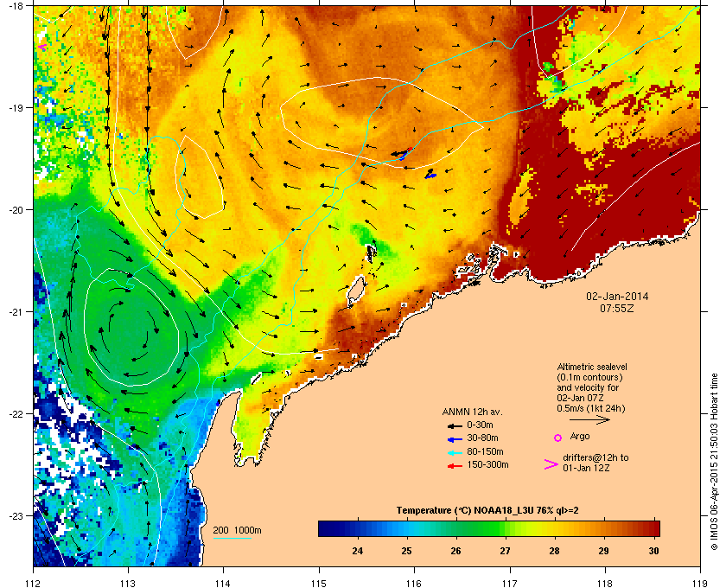The image size is (726, 588).
Task: Click the blue 30-80m legend arrow
Action: [x=455, y=438]
